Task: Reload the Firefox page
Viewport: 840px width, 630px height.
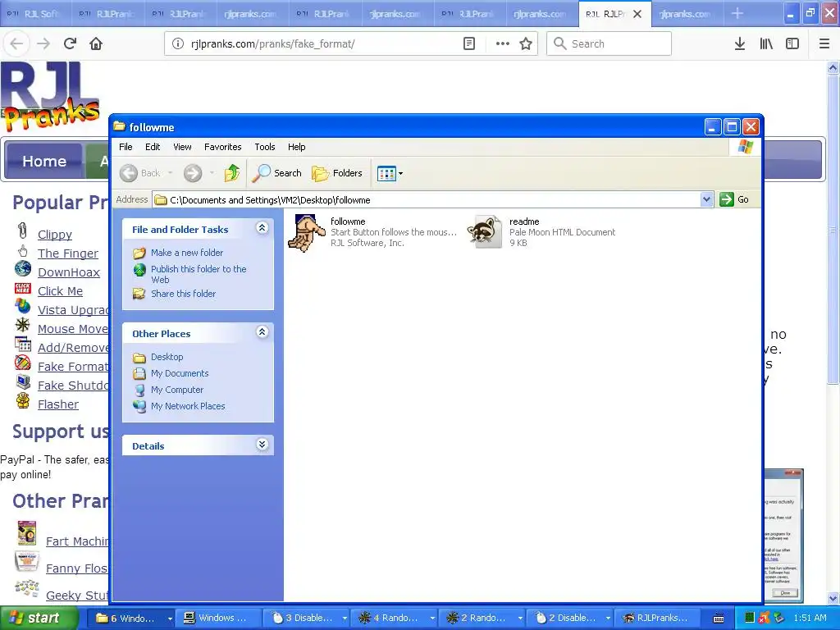Action: click(x=70, y=43)
